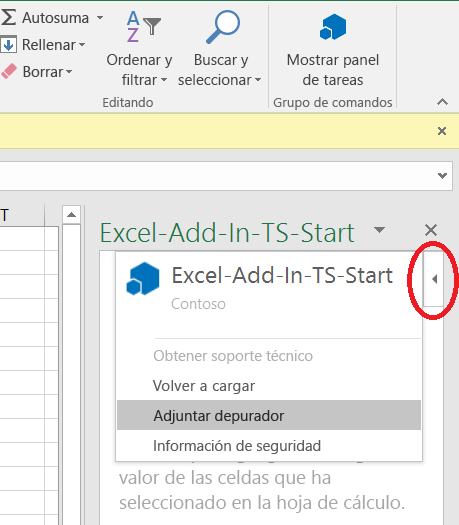Select Adjuntar depurador menu item
This screenshot has width=459, height=525.
(269, 415)
